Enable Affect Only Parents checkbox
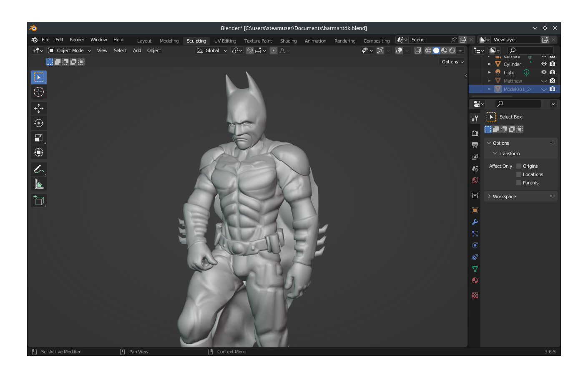588x388 pixels. click(x=519, y=183)
